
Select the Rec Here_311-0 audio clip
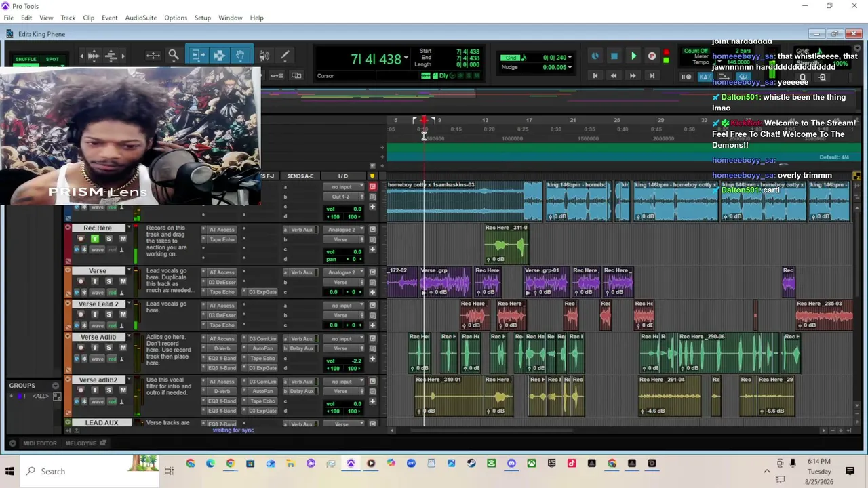click(x=506, y=244)
